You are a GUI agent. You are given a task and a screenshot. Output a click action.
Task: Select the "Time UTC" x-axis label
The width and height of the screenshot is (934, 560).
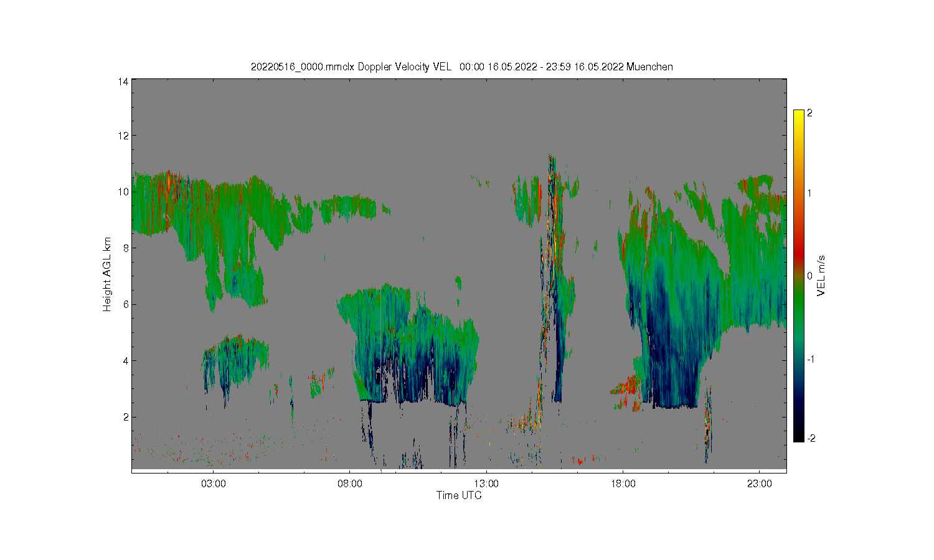(459, 495)
